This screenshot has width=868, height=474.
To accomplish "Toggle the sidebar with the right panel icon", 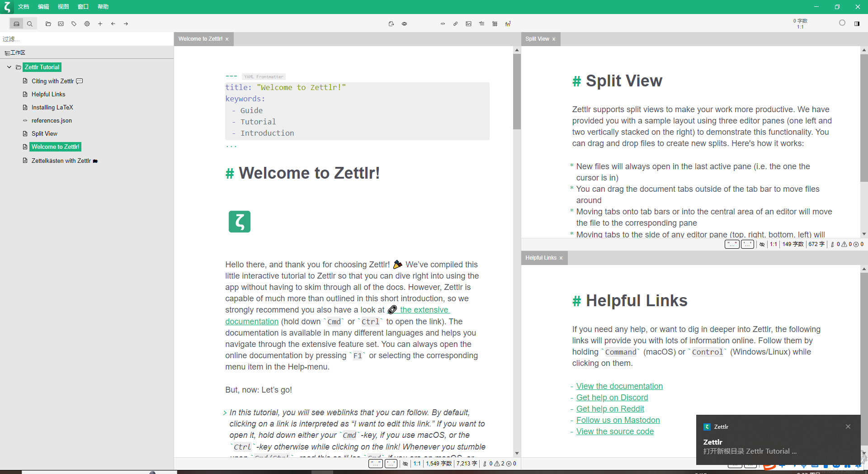I will point(857,24).
